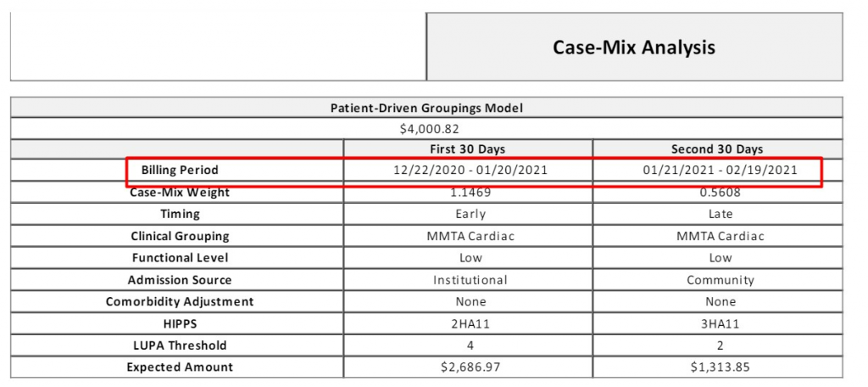This screenshot has width=868, height=387.
Task: Click the LUPA Threshold row label
Action: [x=180, y=345]
